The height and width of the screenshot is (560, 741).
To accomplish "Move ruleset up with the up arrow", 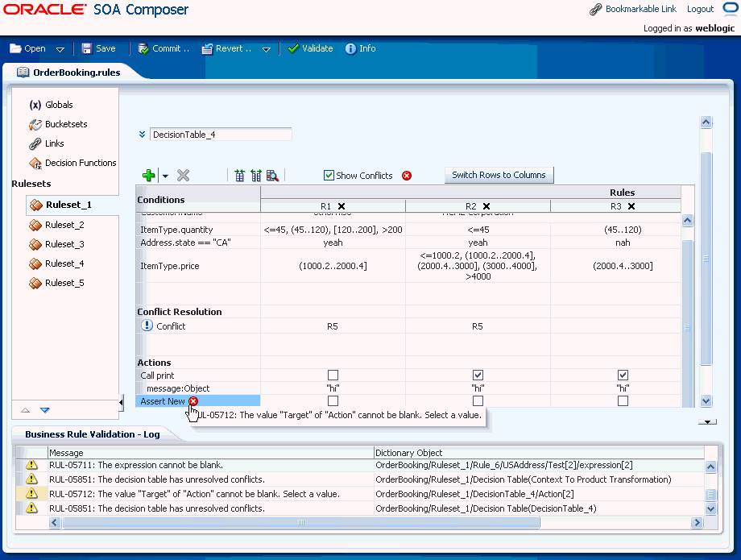I will (x=26, y=410).
